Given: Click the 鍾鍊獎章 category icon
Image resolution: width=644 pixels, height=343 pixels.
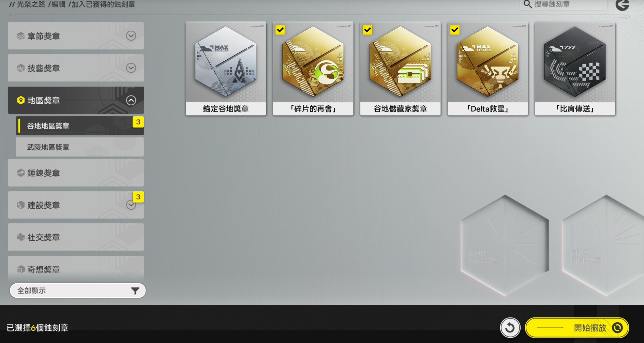Looking at the screenshot, I should [x=21, y=173].
